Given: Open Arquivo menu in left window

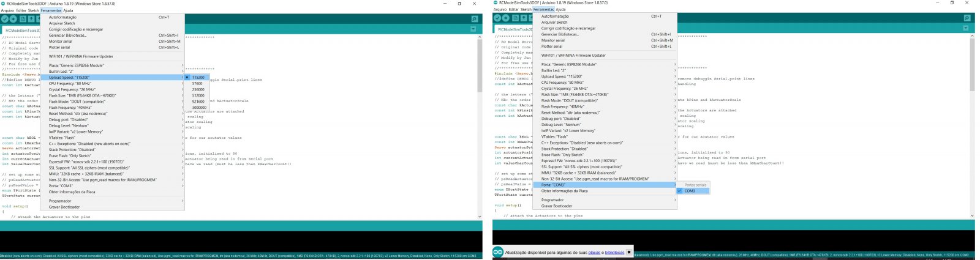Looking at the screenshot, I should point(7,10).
